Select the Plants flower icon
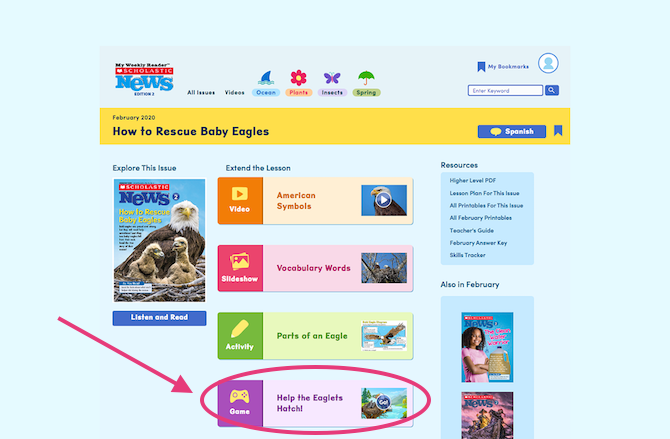The height and width of the screenshot is (439, 670). [299, 78]
